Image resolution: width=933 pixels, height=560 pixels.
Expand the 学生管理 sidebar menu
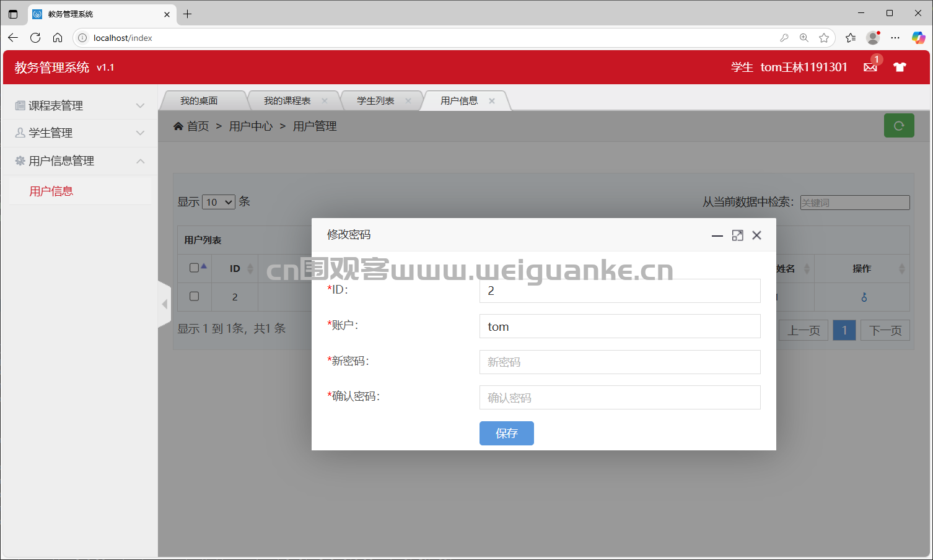(79, 133)
